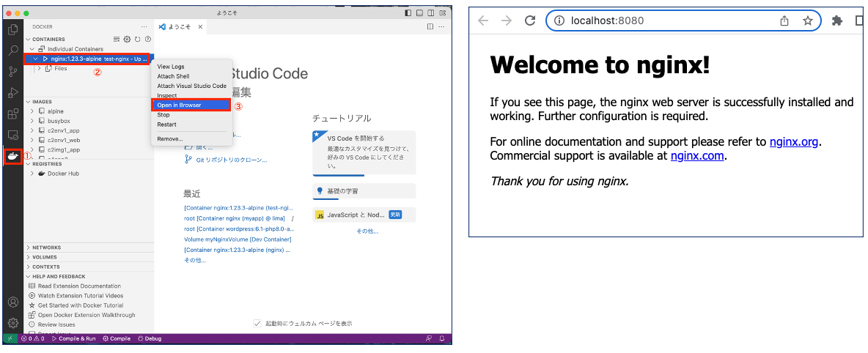This screenshot has height=353, width=868.
Task: Click the Containers group-by list icon
Action: [x=117, y=40]
